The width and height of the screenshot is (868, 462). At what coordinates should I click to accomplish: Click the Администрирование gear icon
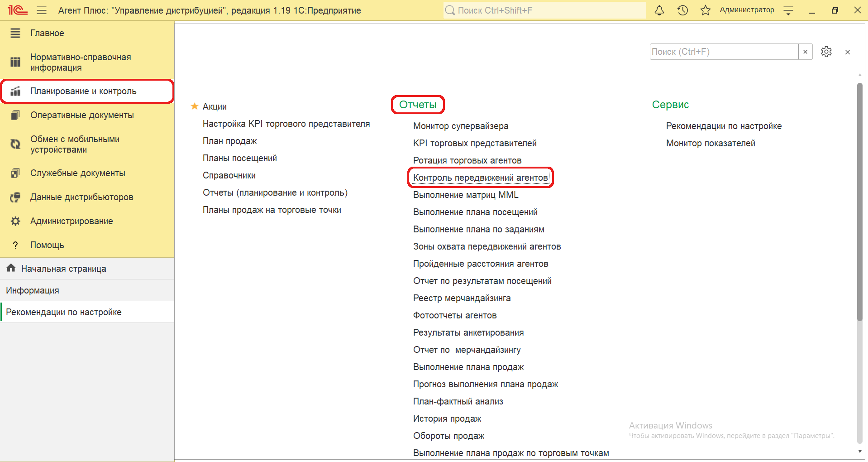click(15, 221)
